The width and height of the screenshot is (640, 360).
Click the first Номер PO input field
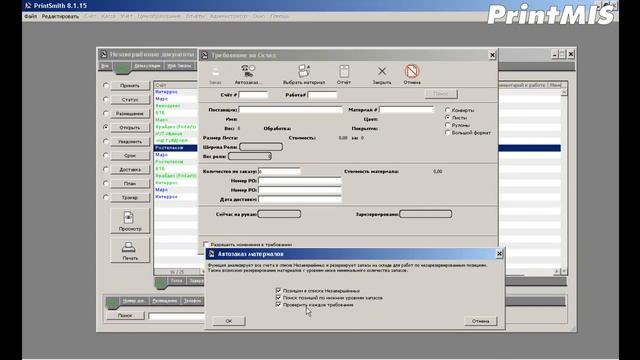pos(300,180)
